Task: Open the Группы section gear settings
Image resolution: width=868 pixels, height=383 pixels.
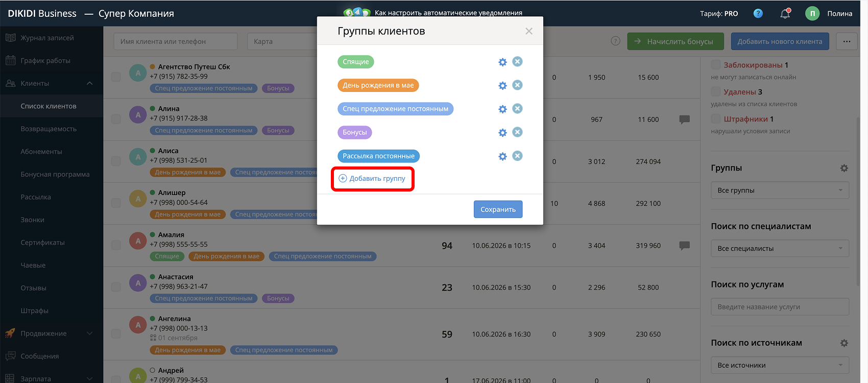Action: pos(844,168)
